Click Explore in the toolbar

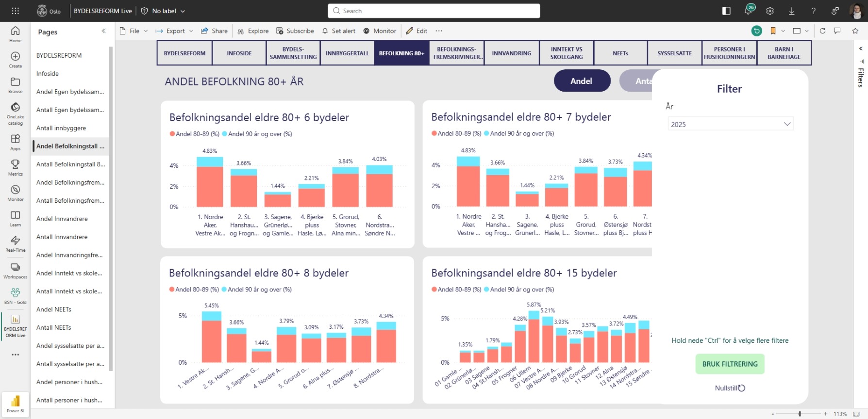point(253,31)
